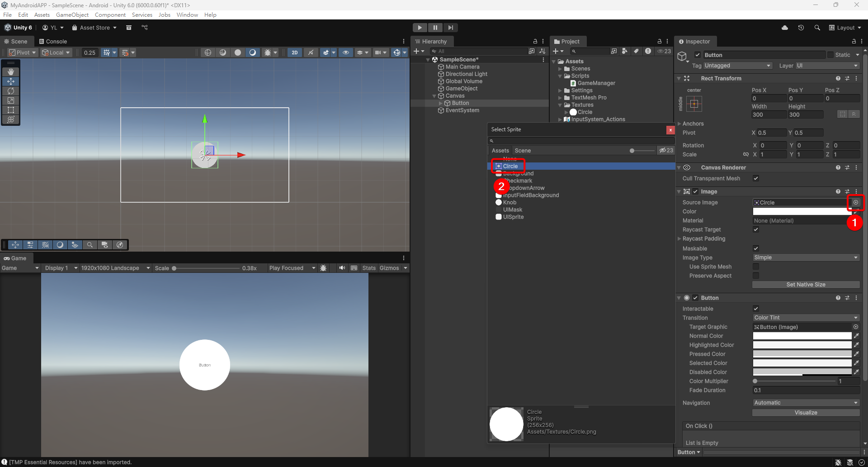Select the Move tool in the Scene view

(10, 81)
